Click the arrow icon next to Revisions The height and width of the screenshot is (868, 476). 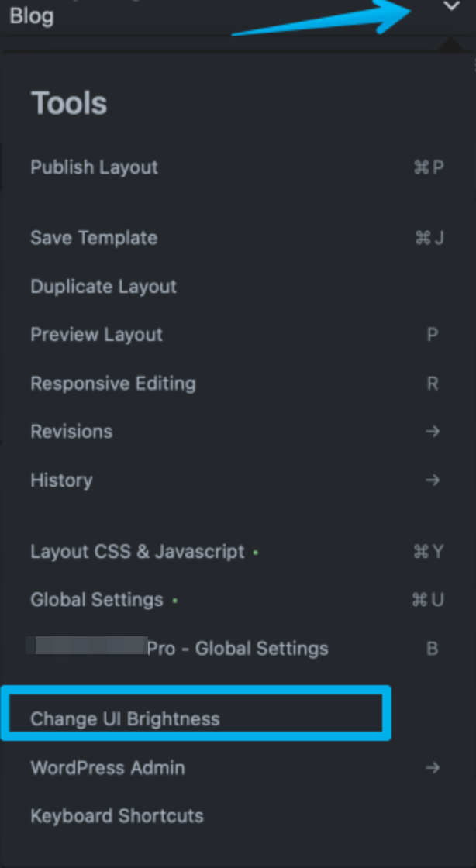click(x=433, y=432)
